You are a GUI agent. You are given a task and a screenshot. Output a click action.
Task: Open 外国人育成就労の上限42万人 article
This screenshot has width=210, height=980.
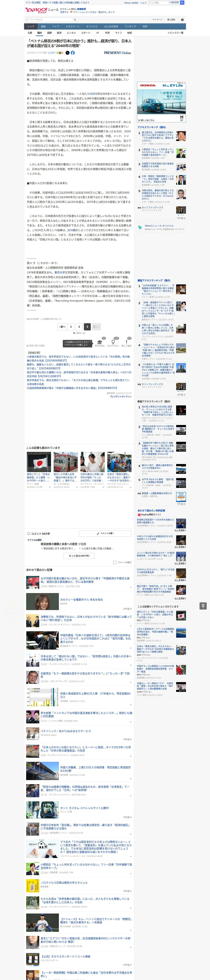(x=95, y=695)
